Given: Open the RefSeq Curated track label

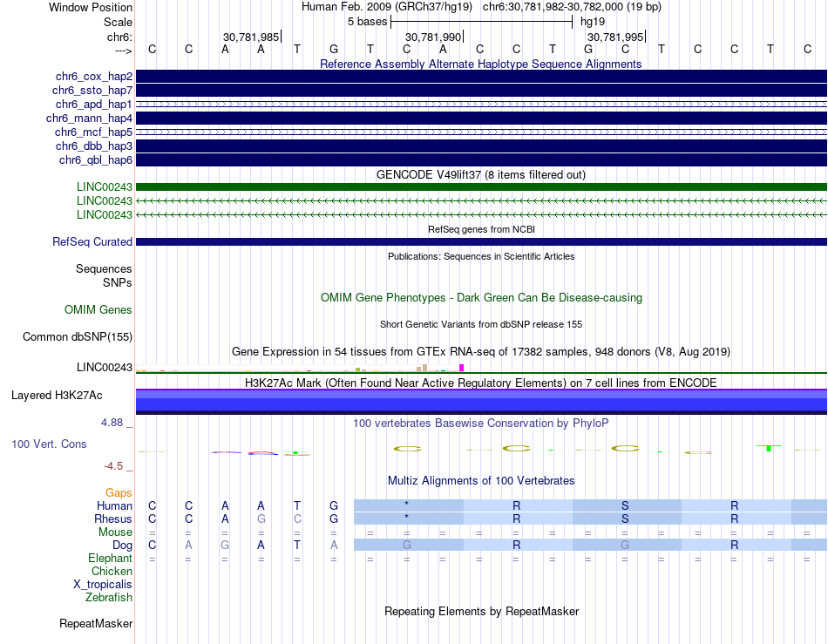Looking at the screenshot, I should pos(92,241).
